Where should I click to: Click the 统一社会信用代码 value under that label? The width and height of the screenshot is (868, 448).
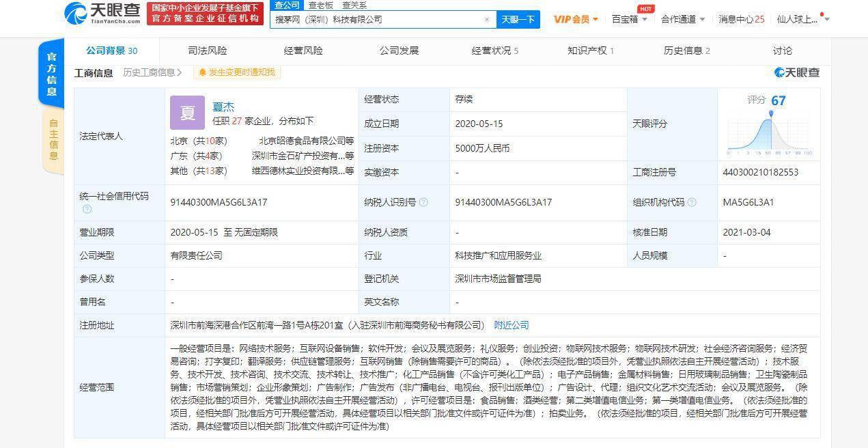pos(219,202)
